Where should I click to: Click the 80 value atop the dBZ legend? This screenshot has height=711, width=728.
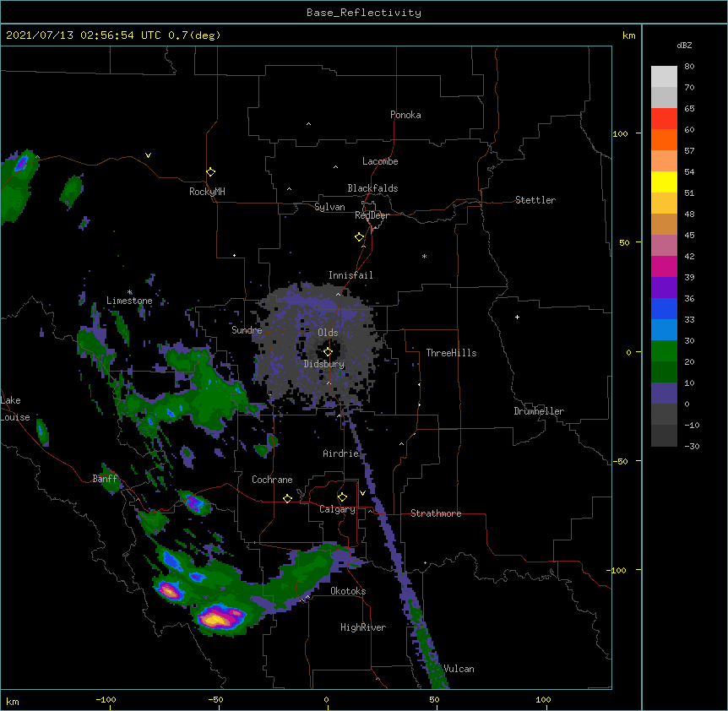[689, 66]
